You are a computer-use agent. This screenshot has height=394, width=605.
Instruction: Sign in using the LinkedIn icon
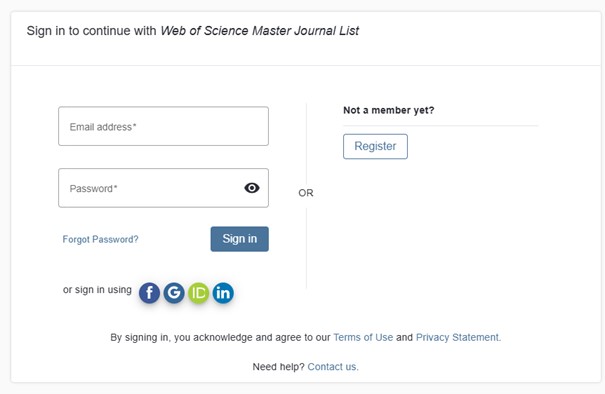223,293
